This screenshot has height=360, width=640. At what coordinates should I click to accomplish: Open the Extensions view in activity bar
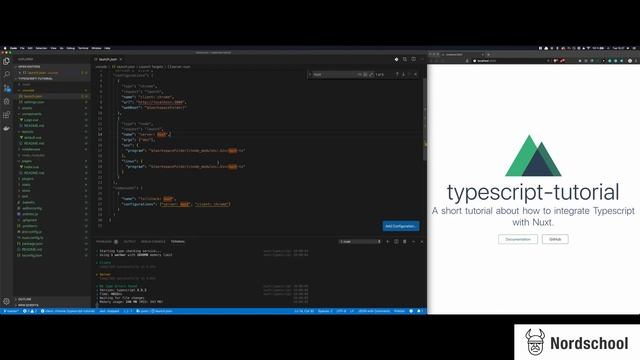click(x=7, y=115)
